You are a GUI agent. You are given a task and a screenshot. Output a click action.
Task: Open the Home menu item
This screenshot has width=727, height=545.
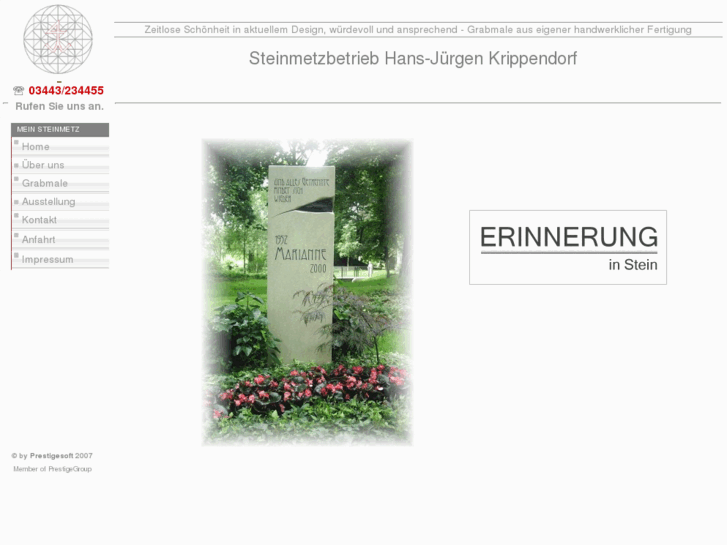tap(35, 147)
